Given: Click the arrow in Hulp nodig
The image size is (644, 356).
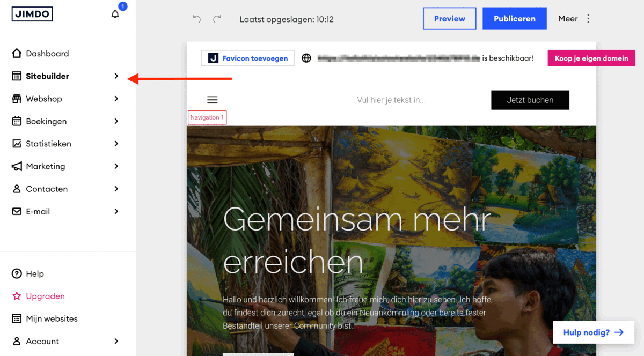Looking at the screenshot, I should click(619, 332).
